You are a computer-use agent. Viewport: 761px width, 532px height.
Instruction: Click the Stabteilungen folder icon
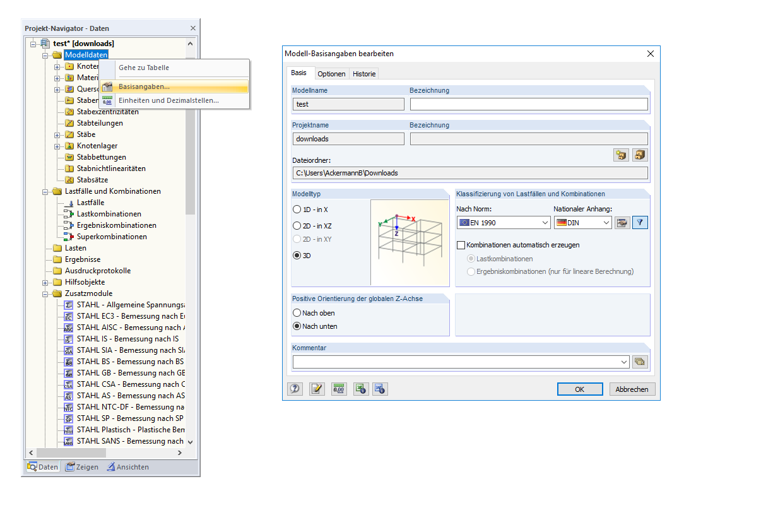[x=69, y=123]
